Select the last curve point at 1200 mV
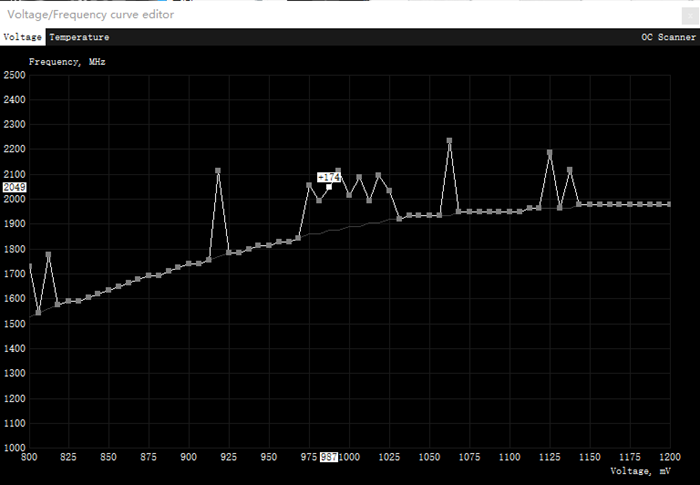This screenshot has width=700, height=485. (x=669, y=205)
